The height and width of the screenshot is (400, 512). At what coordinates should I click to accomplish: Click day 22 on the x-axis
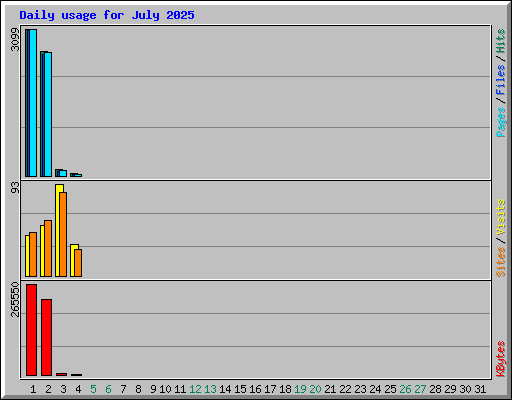pos(345,389)
